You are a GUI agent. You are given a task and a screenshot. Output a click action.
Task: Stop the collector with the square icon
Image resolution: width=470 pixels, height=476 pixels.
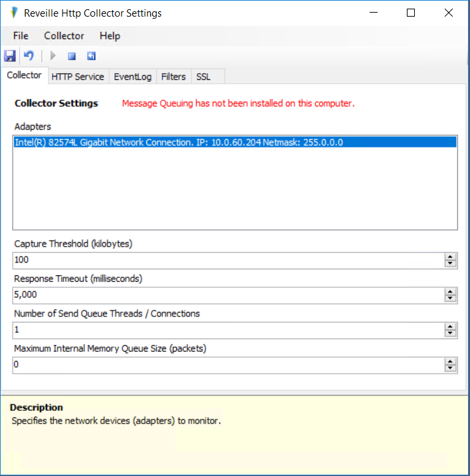coord(72,56)
